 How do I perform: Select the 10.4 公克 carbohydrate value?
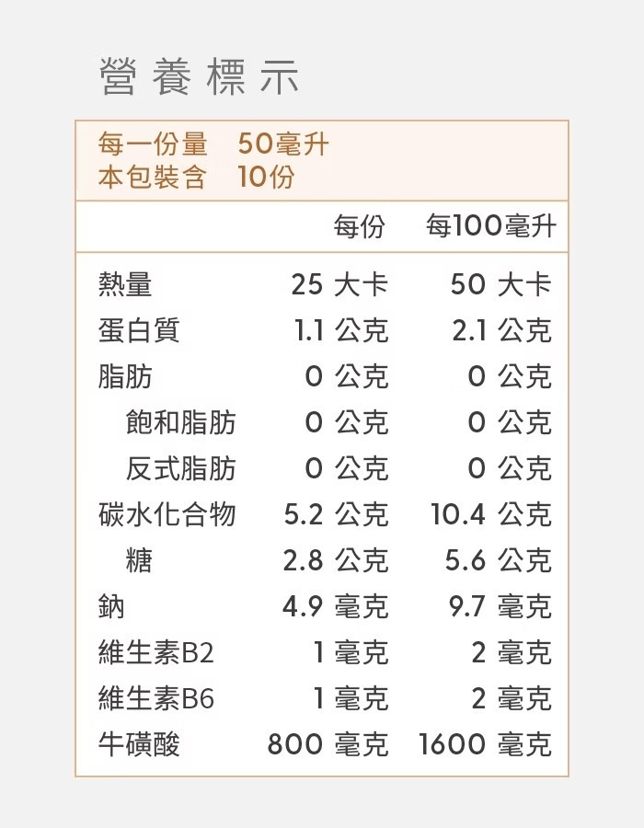coord(491,514)
